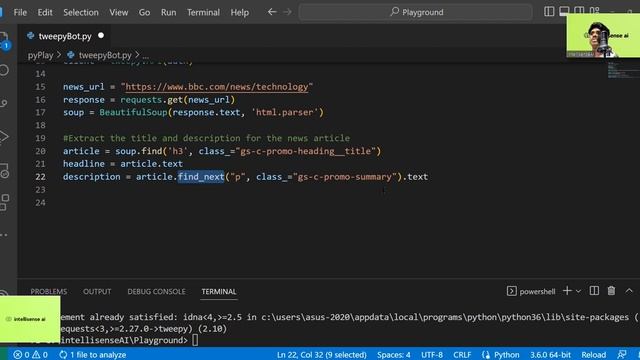Click the Playground search box
The width and height of the screenshot is (640, 360).
point(416,12)
